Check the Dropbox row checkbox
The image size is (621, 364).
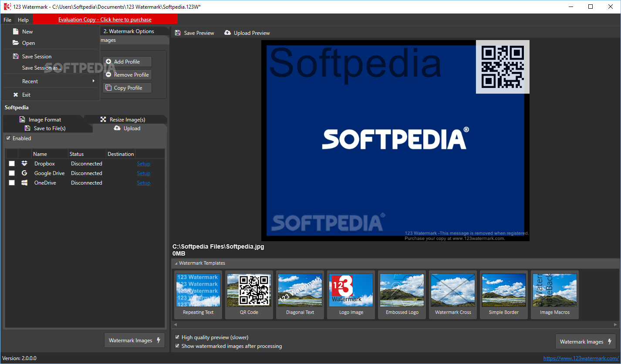12,164
